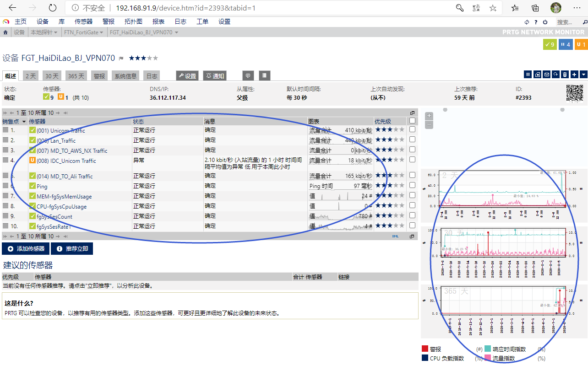Click the plus icon in device toolbar
The width and height of the screenshot is (588, 365).
(x=574, y=75)
